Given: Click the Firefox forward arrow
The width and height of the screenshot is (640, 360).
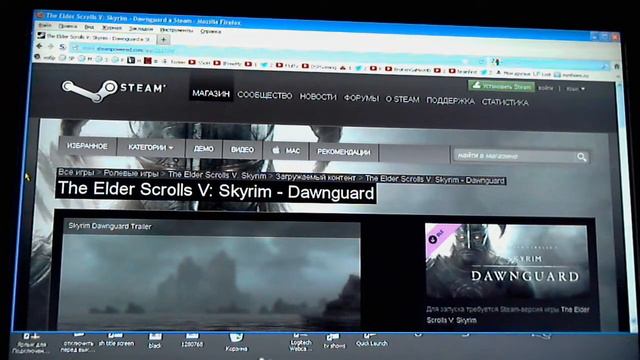Looking at the screenshot, I should 51,47.
